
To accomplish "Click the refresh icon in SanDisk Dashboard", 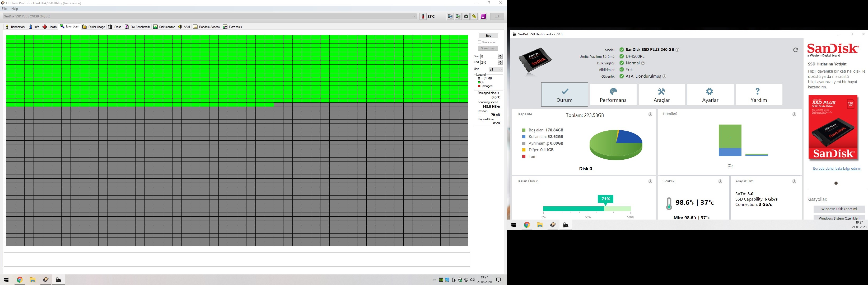I will point(795,50).
